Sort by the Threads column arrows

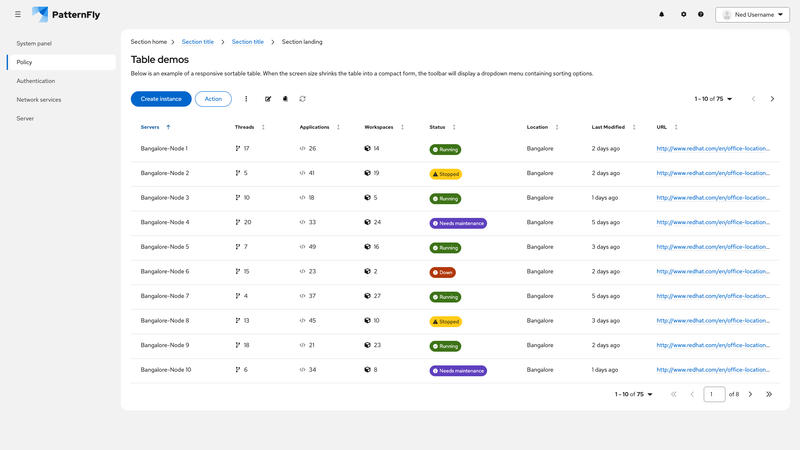(263, 127)
